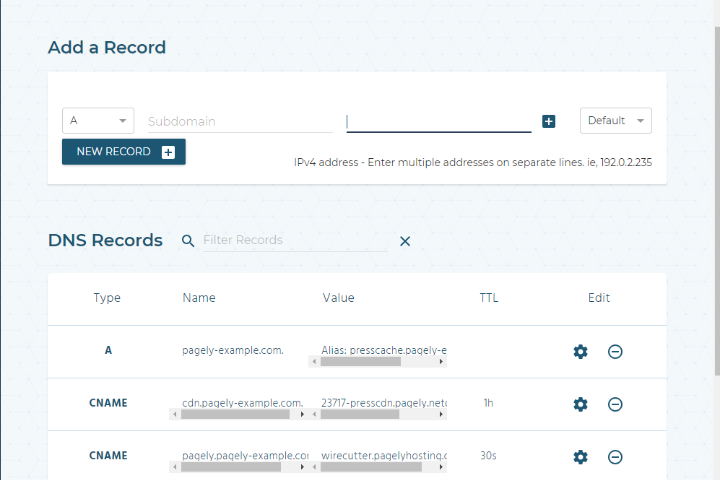
Task: Click the Value column header
Action: pos(338,298)
